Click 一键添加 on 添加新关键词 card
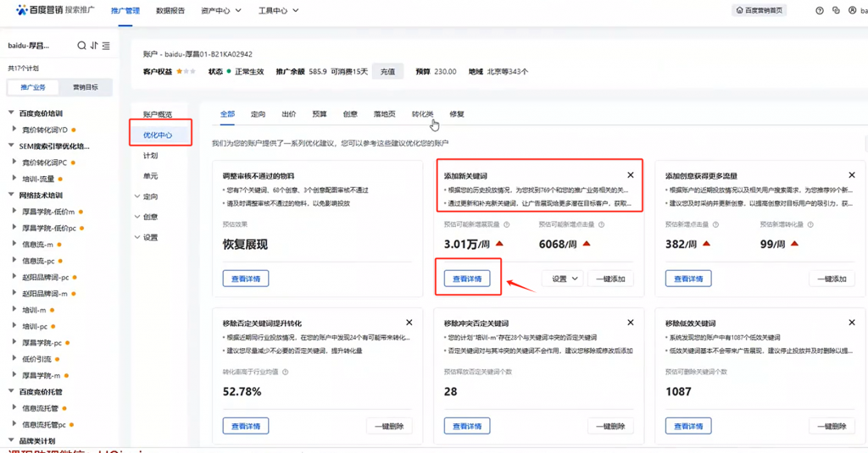Screen dimensions: 868x453 pos(610,279)
